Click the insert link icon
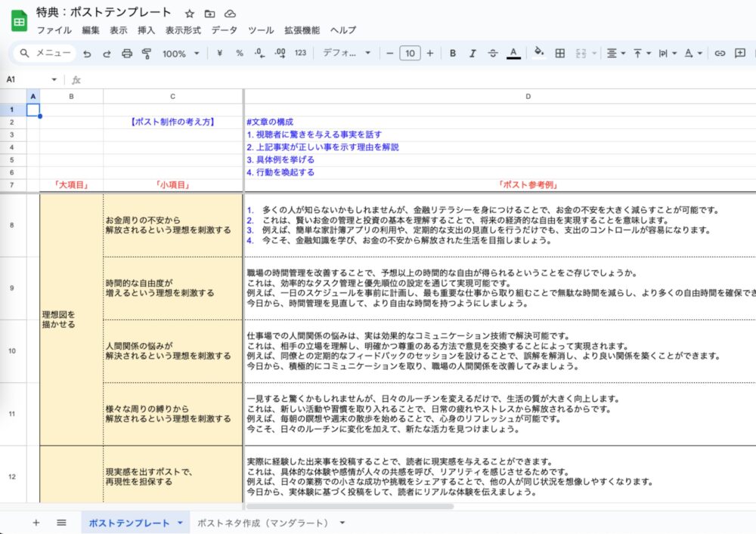The height and width of the screenshot is (534, 756). click(x=720, y=54)
